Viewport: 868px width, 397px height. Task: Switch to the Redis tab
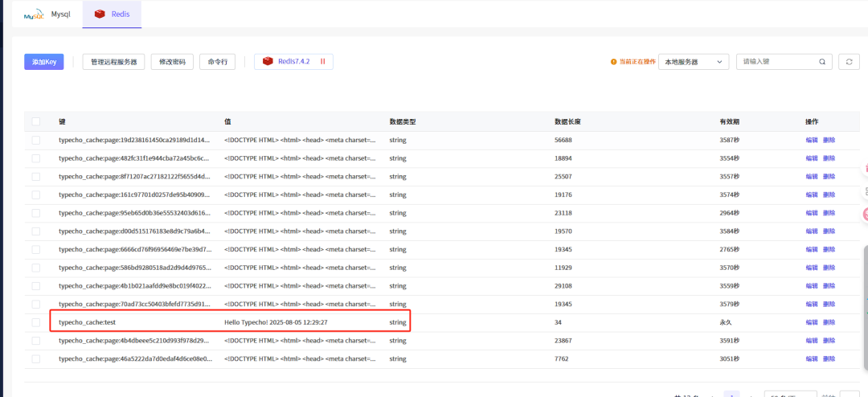pyautogui.click(x=112, y=14)
